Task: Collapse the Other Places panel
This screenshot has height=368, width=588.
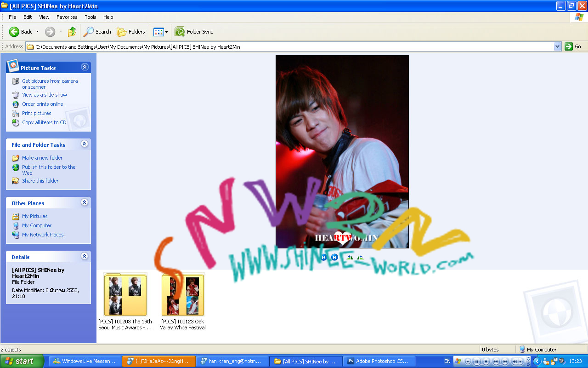Action: 85,202
